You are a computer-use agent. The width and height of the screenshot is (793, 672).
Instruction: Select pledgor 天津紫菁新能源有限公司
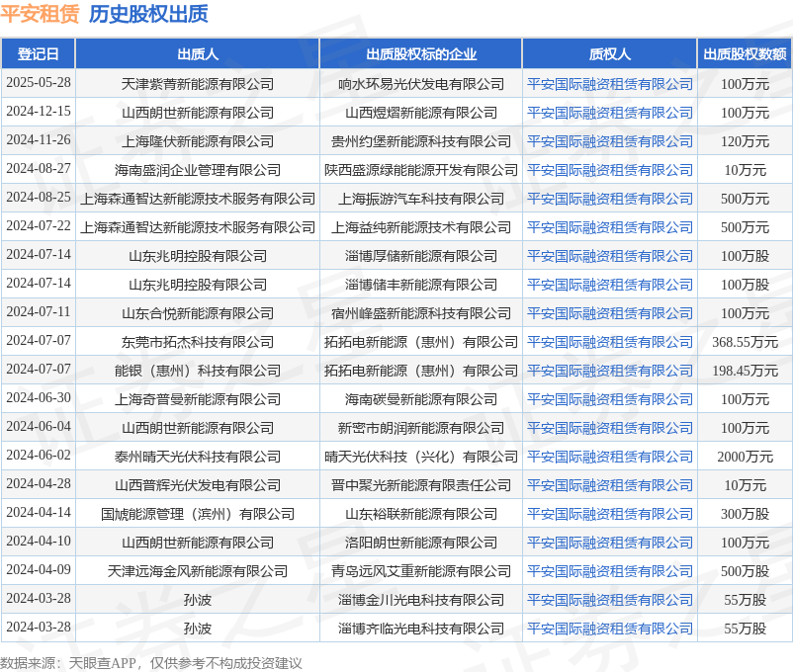[198, 84]
